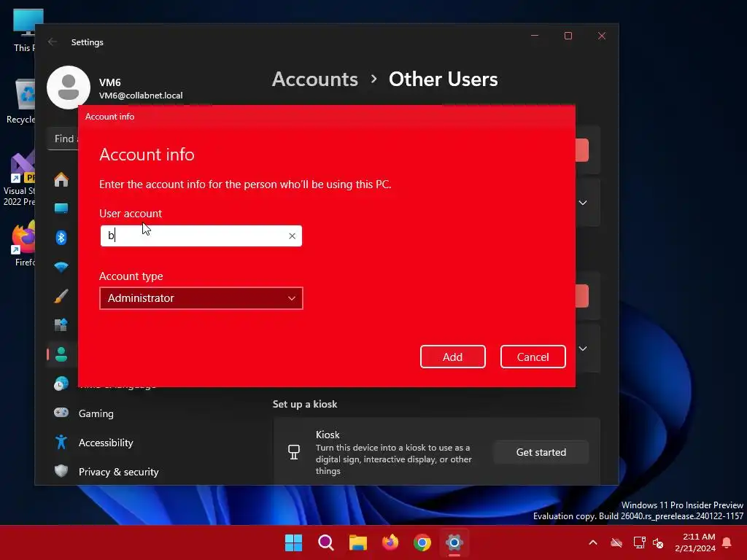Cancel the Account info dialog
The height and width of the screenshot is (560, 747).
(x=533, y=357)
